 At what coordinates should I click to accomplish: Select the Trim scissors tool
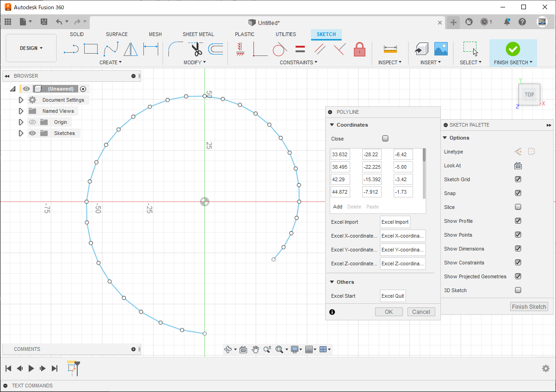pos(196,49)
